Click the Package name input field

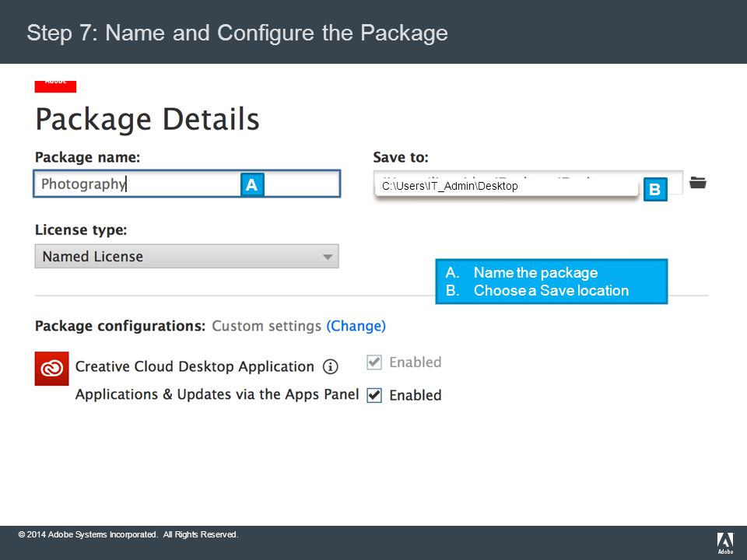[187, 184]
